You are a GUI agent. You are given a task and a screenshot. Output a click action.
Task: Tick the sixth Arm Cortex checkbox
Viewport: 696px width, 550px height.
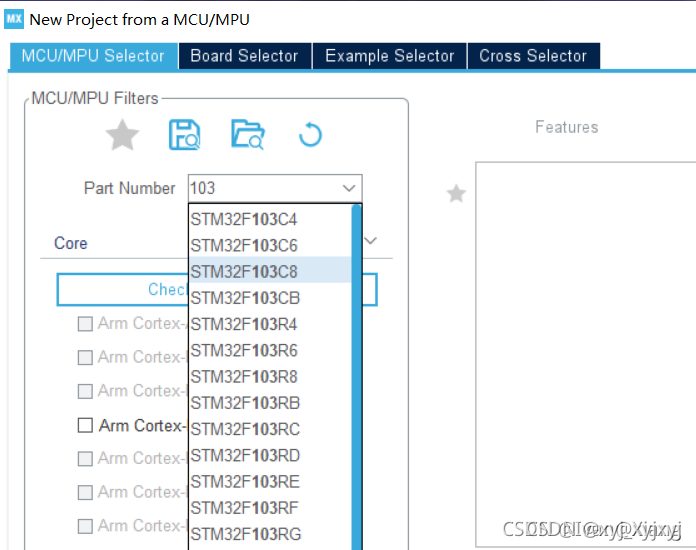(85, 492)
